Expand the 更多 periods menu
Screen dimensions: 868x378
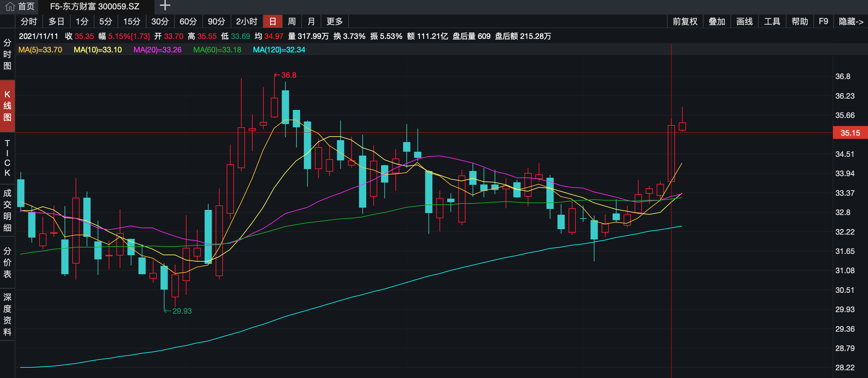point(334,22)
